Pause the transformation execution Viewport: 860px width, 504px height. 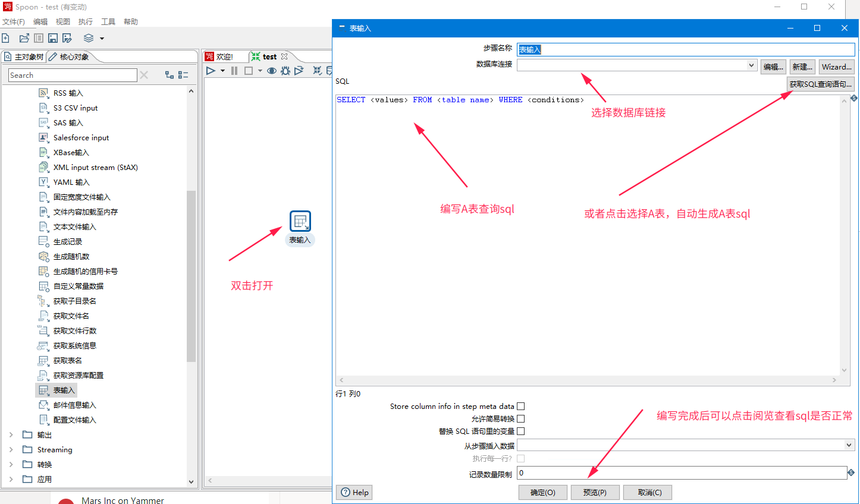[x=234, y=71]
